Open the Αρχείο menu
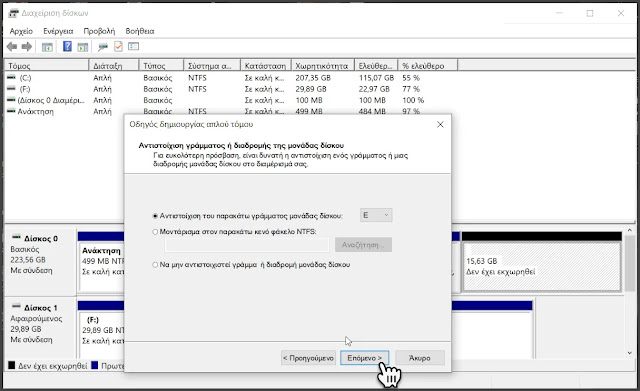This screenshot has height=391, width=640. click(x=21, y=31)
